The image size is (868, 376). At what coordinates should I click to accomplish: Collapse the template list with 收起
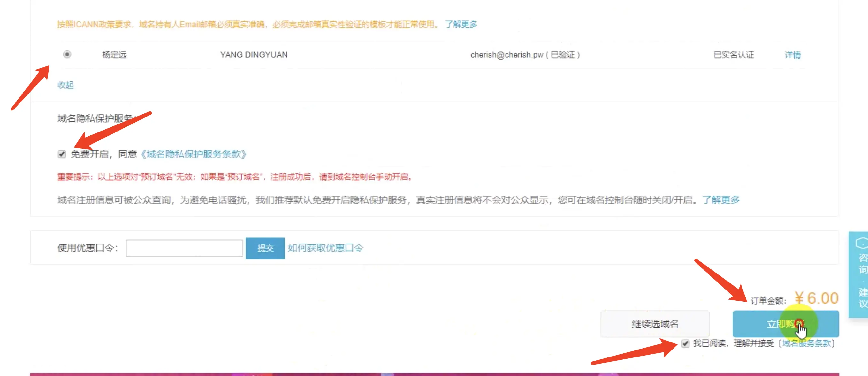[x=65, y=85]
